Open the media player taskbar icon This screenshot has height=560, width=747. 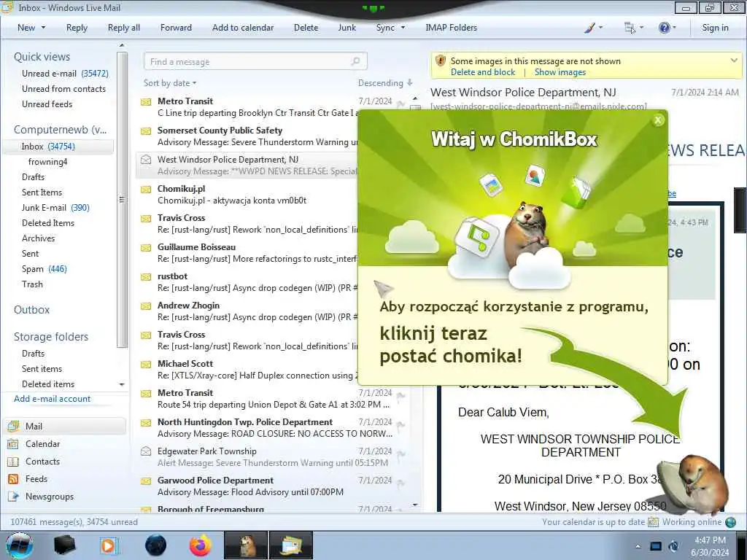pyautogui.click(x=109, y=545)
